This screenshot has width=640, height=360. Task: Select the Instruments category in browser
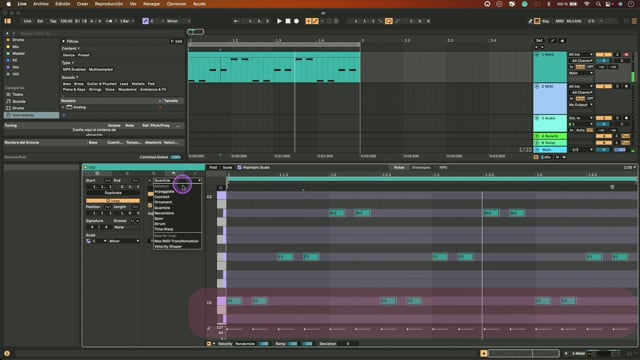31,115
